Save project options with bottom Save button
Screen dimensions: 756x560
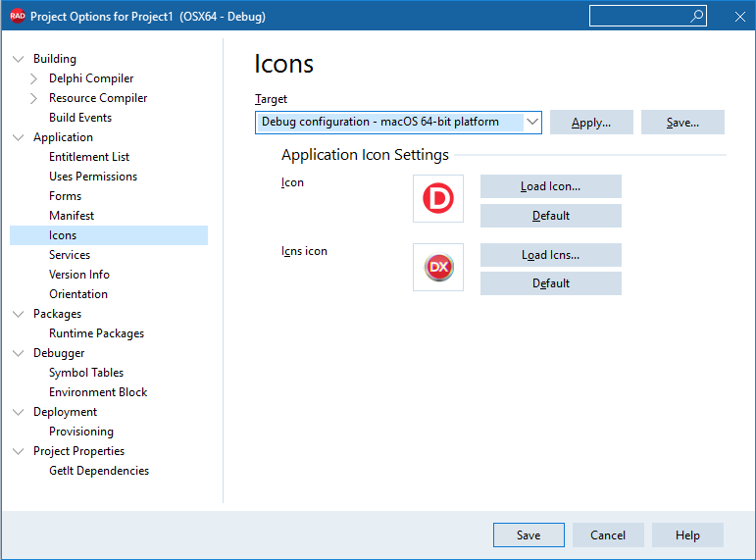point(529,535)
